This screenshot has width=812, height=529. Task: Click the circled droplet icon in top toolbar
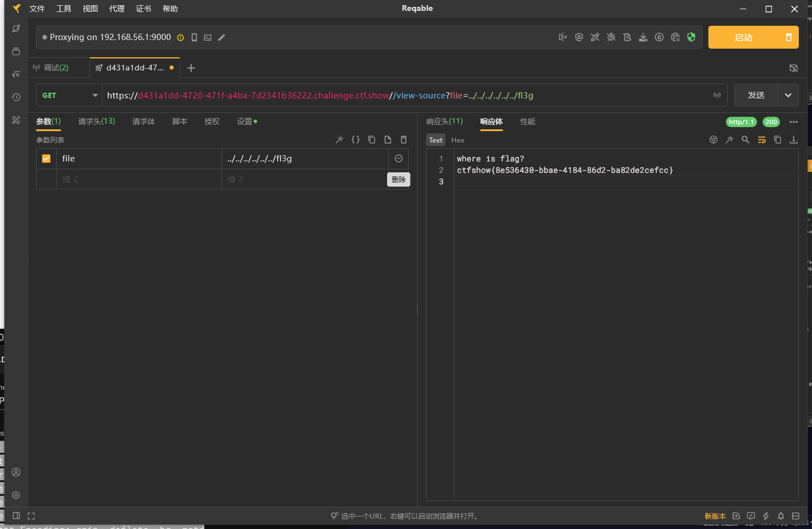[659, 37]
